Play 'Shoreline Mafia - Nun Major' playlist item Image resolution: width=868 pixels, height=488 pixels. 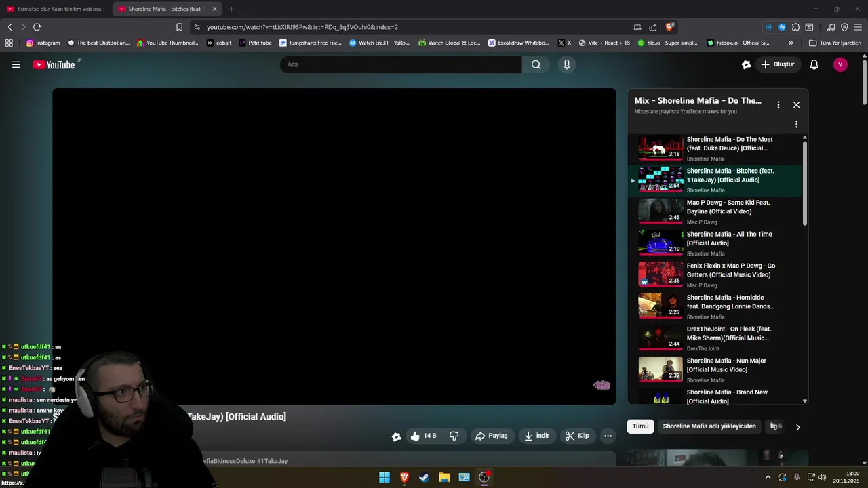[715, 370]
